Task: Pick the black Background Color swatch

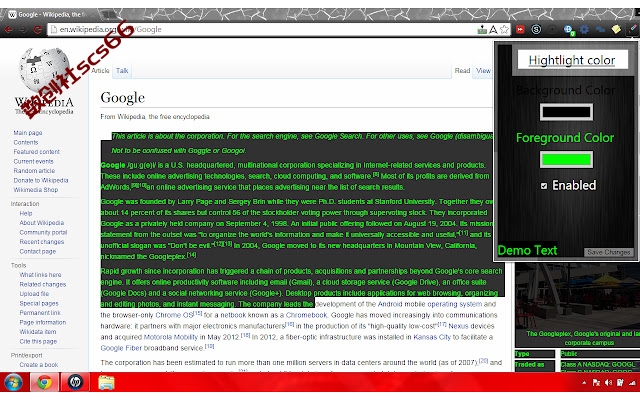Action: (x=566, y=112)
